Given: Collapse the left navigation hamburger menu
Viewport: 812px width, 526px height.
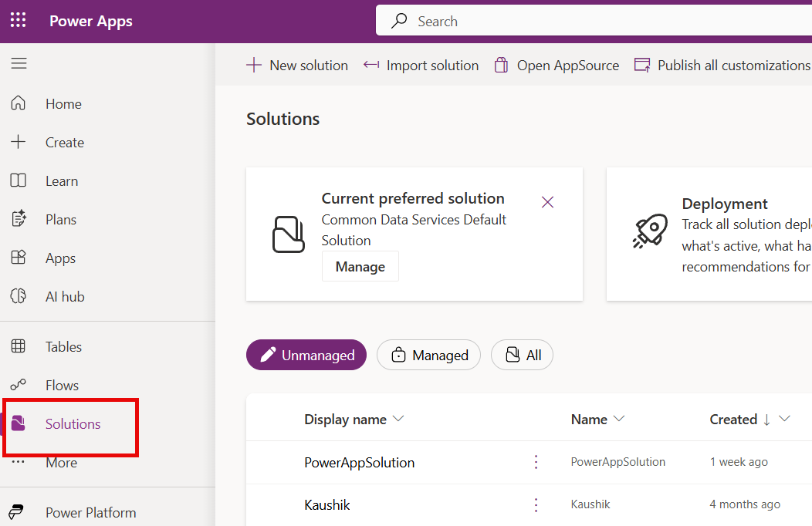Looking at the screenshot, I should click(19, 63).
